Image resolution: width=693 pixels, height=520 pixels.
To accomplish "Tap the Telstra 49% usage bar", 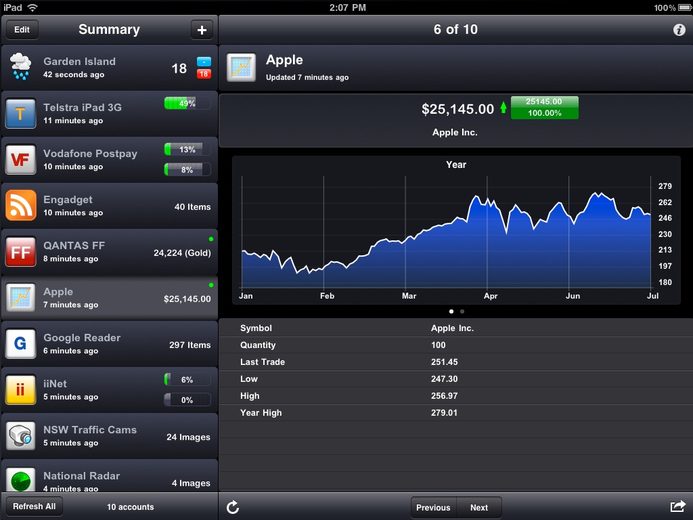I will coord(187,103).
